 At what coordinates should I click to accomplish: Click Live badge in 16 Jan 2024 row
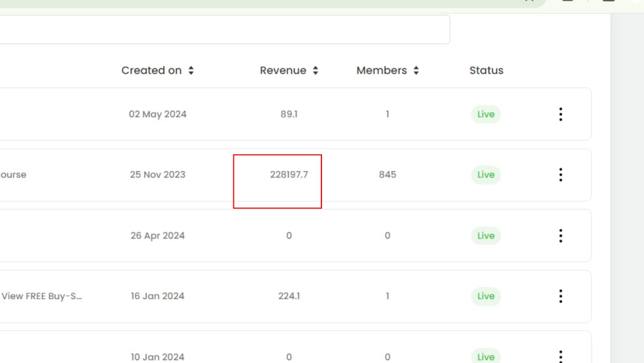pyautogui.click(x=486, y=296)
